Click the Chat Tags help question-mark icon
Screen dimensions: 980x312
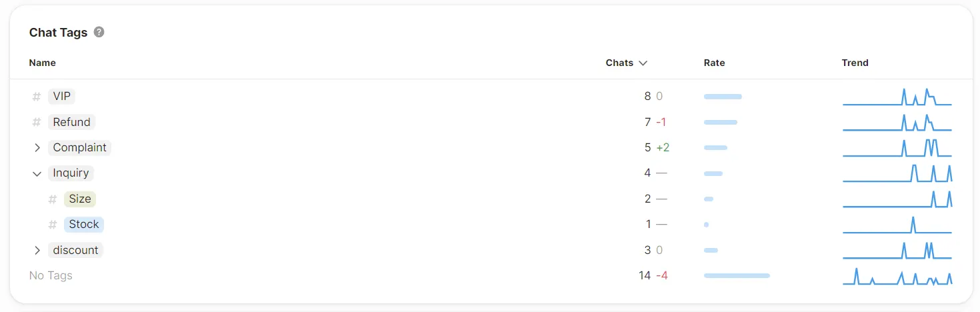(99, 32)
